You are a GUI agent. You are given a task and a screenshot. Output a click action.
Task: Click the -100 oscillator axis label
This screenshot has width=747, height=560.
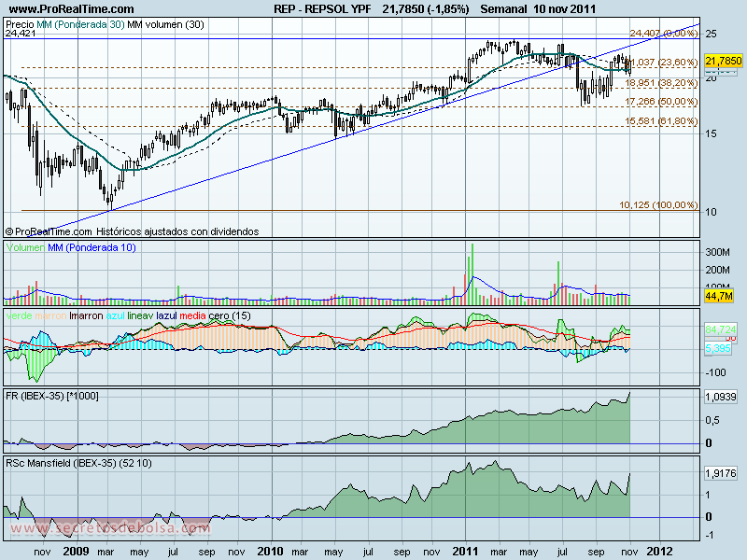pyautogui.click(x=716, y=372)
